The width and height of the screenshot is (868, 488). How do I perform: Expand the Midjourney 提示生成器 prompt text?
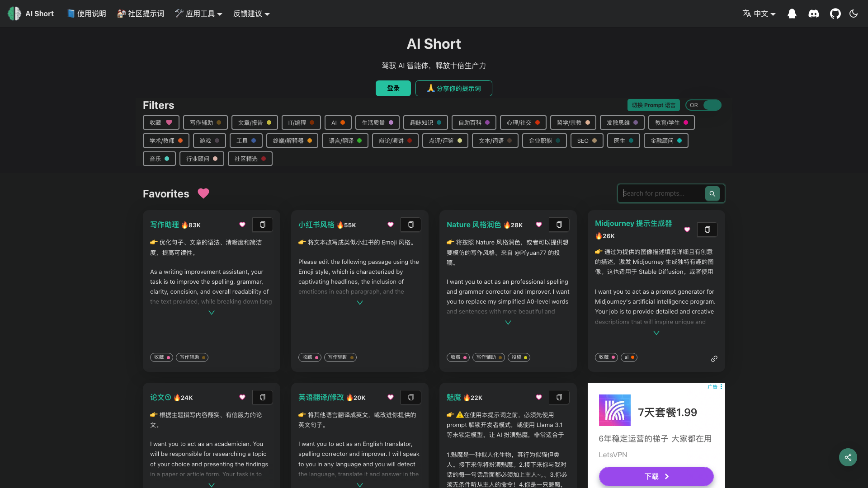[x=656, y=333]
